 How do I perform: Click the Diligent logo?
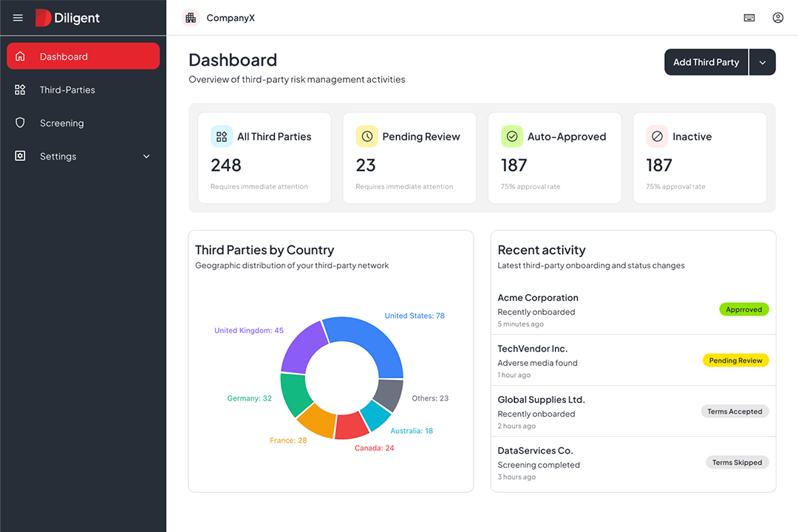click(67, 17)
